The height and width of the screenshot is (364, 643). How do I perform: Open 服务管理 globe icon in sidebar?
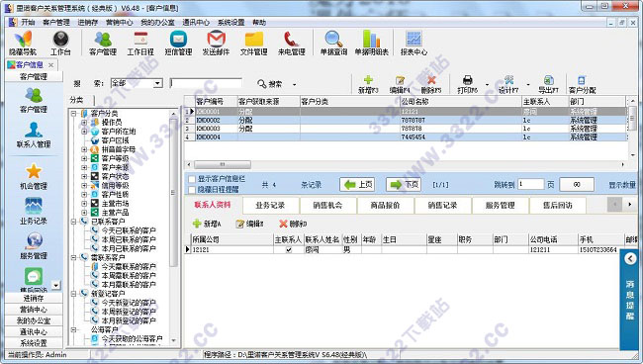pyautogui.click(x=34, y=246)
